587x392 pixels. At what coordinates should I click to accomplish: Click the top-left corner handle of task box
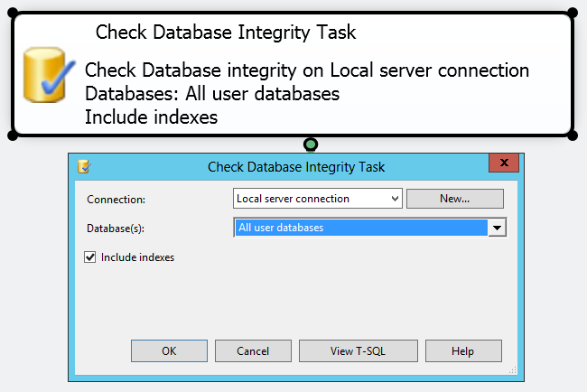coord(13,13)
